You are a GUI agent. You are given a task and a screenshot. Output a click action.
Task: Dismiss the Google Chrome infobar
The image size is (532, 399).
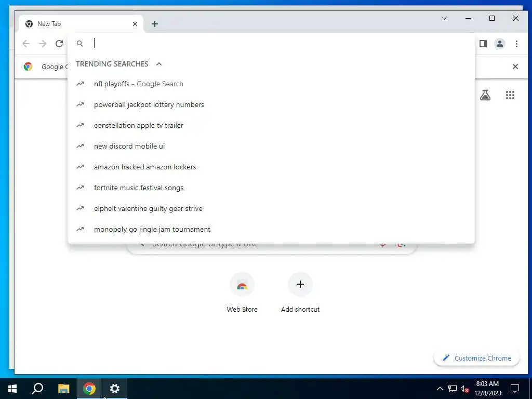(x=515, y=66)
